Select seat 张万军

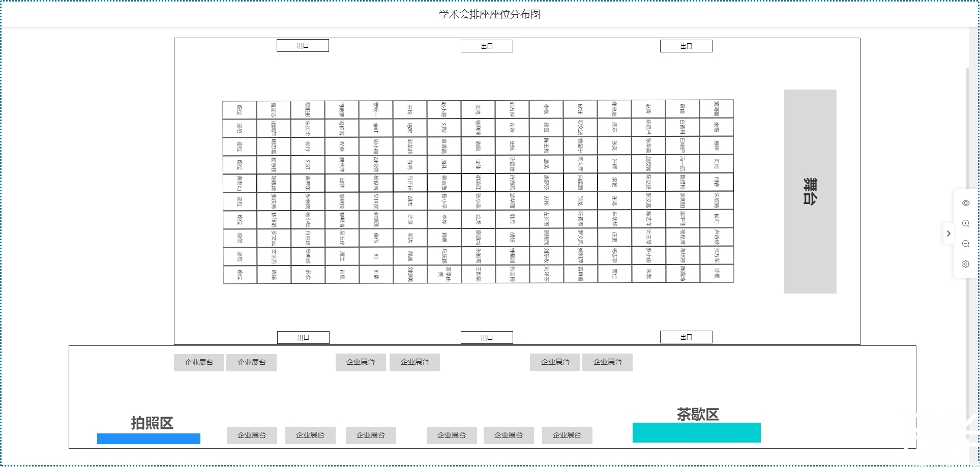[717, 256]
